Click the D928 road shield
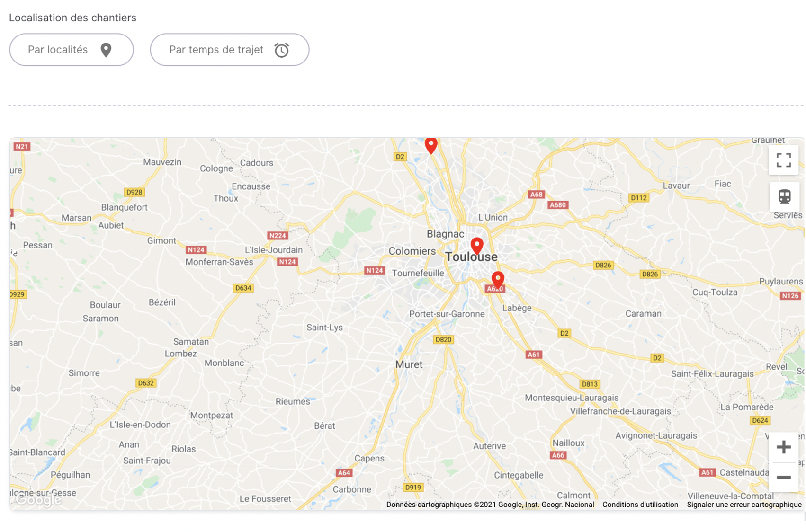This screenshot has height=532, width=806. (x=134, y=192)
